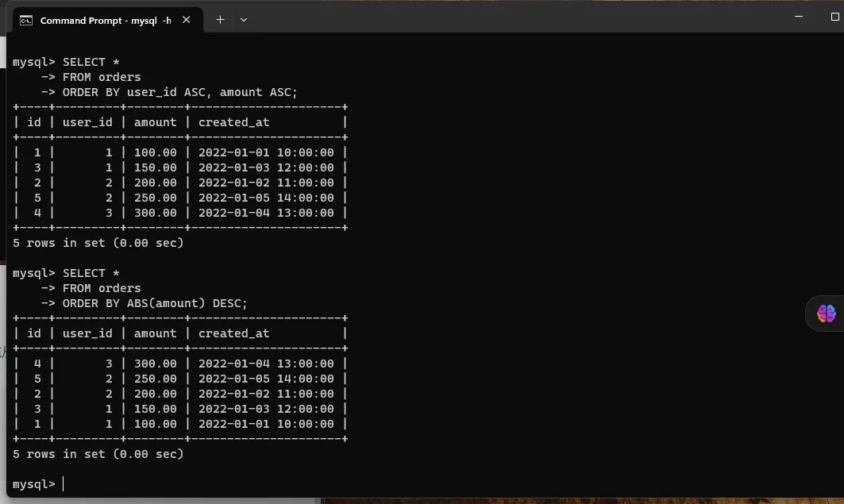Click the "ORDER BY user_id ASC, amount ASC;" line
The height and width of the screenshot is (504, 844).
tap(179, 92)
